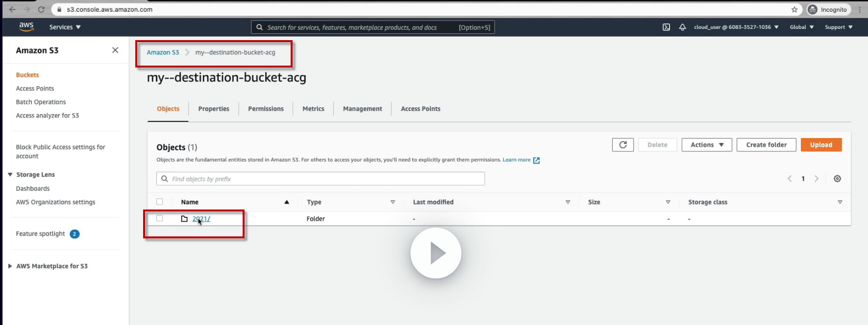Click the search magnifier in AWS search bar
Viewport: 868px width, 325px height.
(260, 27)
